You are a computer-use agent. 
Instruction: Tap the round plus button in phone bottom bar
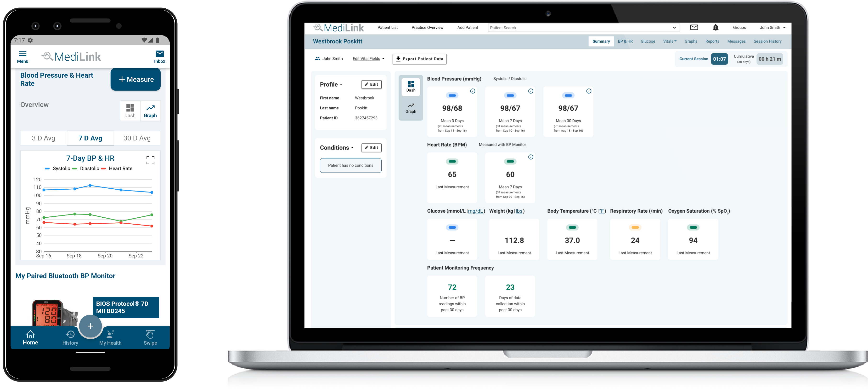(90, 326)
